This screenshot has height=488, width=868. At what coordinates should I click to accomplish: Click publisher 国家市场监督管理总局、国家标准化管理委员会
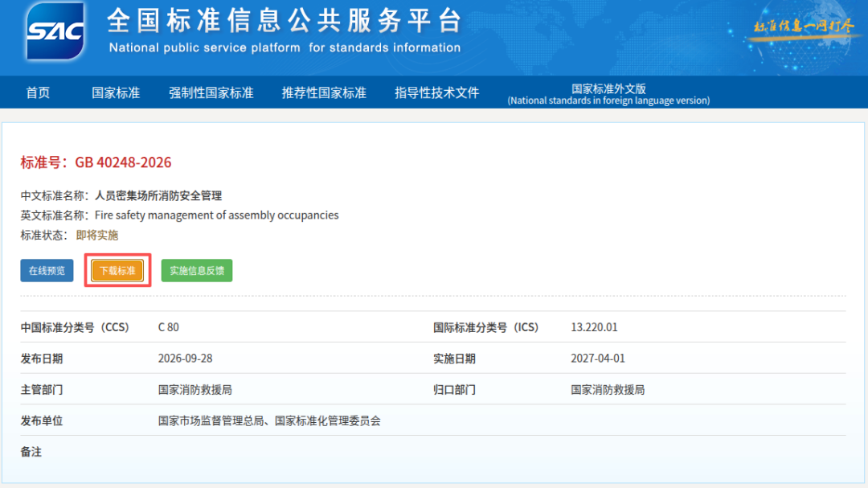[x=269, y=421]
